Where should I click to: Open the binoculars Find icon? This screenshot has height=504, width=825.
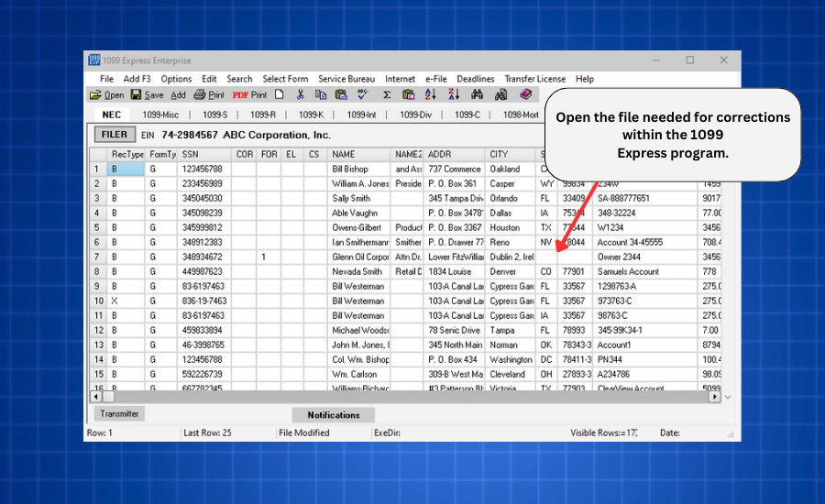coord(477,94)
